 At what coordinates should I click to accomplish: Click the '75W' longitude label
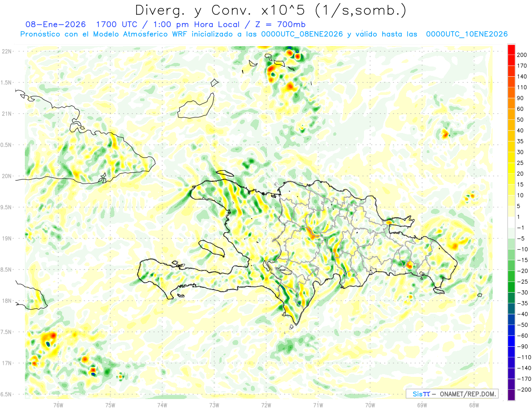tap(110, 405)
